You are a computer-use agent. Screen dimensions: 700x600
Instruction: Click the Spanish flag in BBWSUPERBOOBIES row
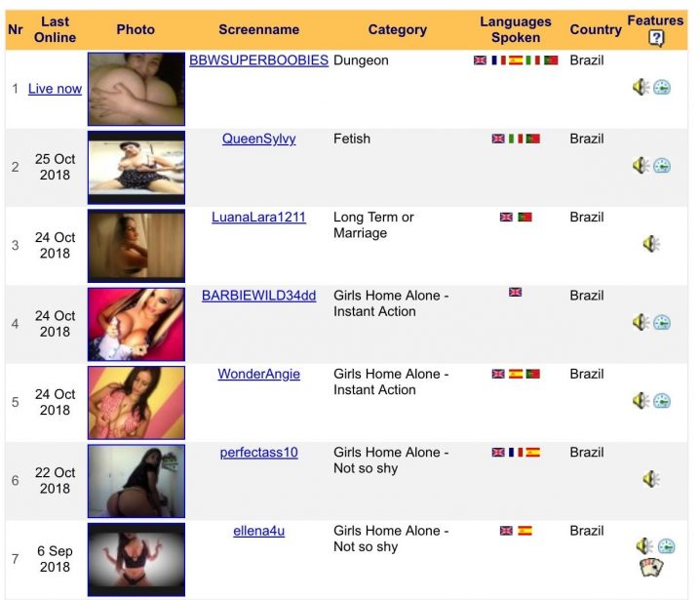coord(516,60)
